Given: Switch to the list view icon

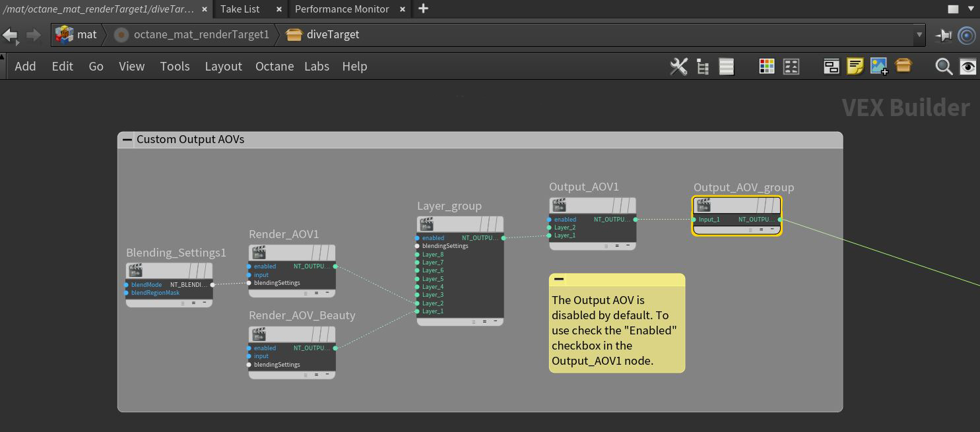Looking at the screenshot, I should pos(727,67).
